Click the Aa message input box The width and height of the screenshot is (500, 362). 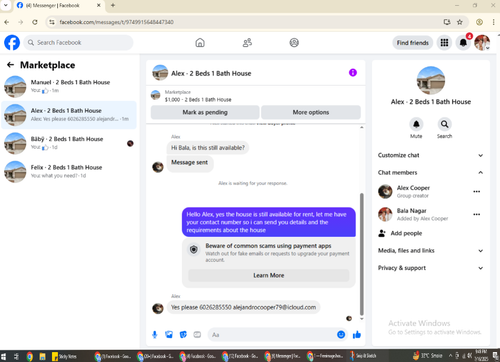click(272, 335)
